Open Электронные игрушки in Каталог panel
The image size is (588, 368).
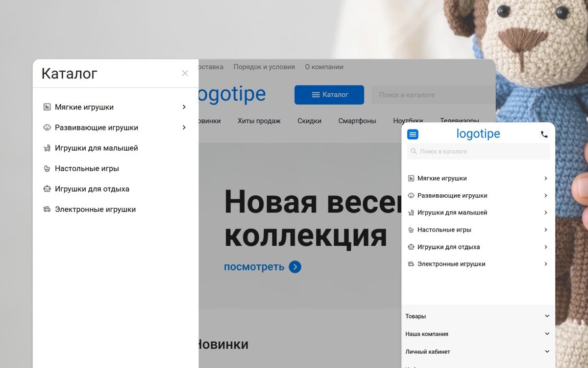pyautogui.click(x=95, y=210)
